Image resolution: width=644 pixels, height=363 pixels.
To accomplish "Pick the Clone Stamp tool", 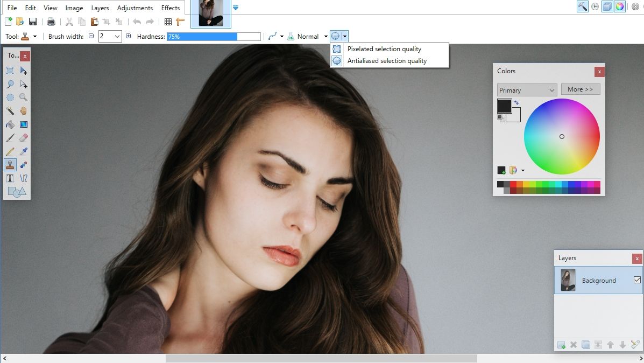I will [11, 165].
